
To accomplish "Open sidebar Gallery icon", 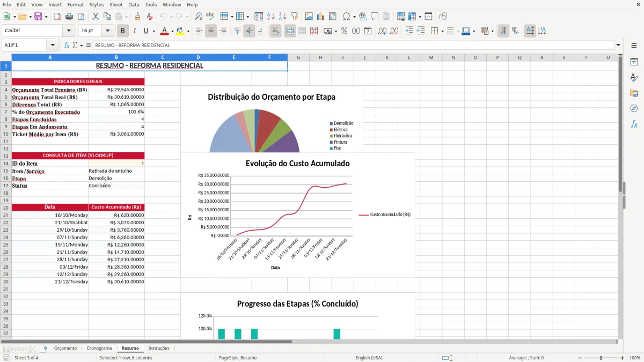I will click(634, 93).
